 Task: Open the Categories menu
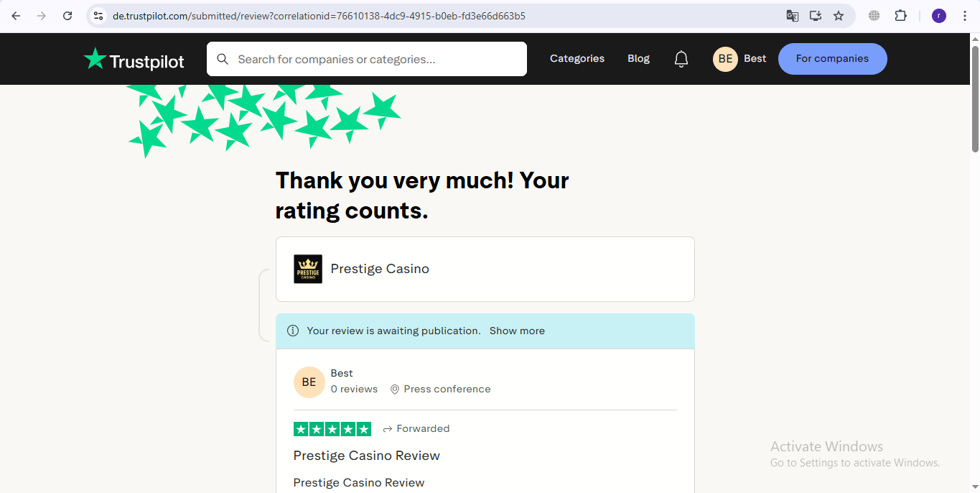577,59
